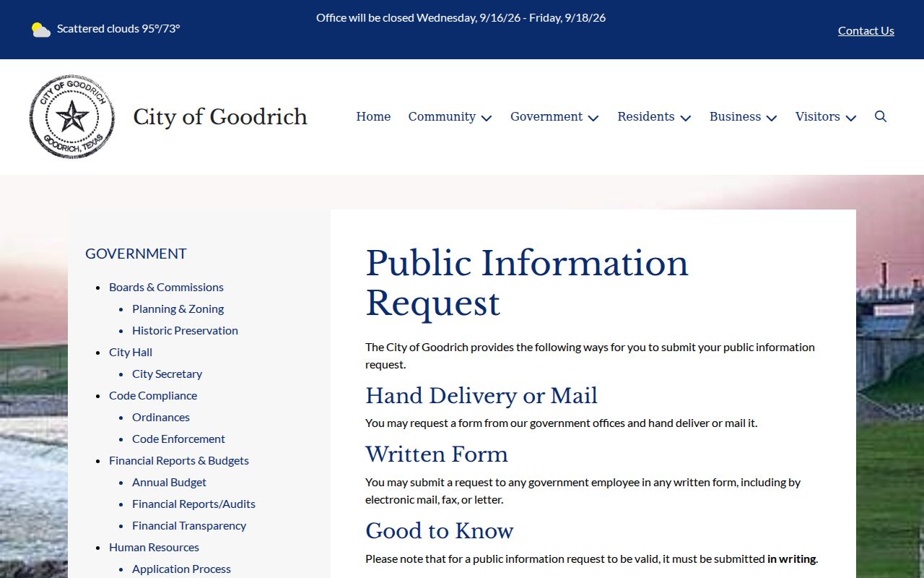Go to Human Resources section
Image resolution: width=924 pixels, height=578 pixels.
coord(154,547)
